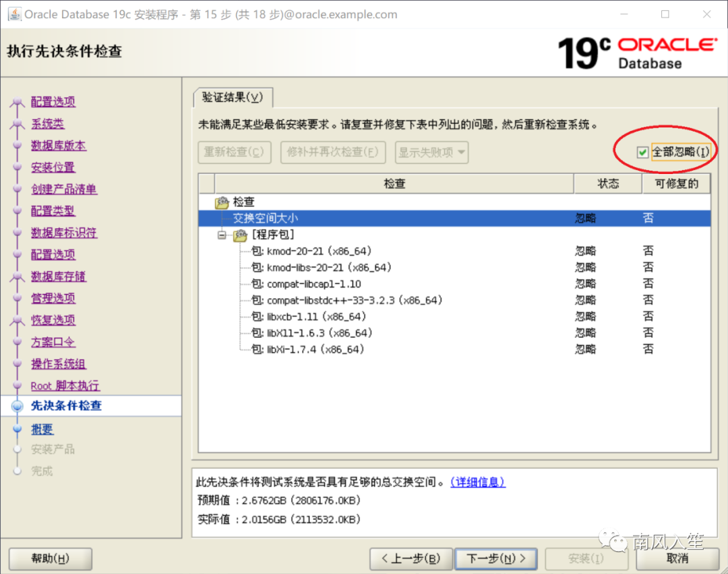
Task: Click the 否 cell of libXi-1.7.4 row
Action: click(648, 349)
